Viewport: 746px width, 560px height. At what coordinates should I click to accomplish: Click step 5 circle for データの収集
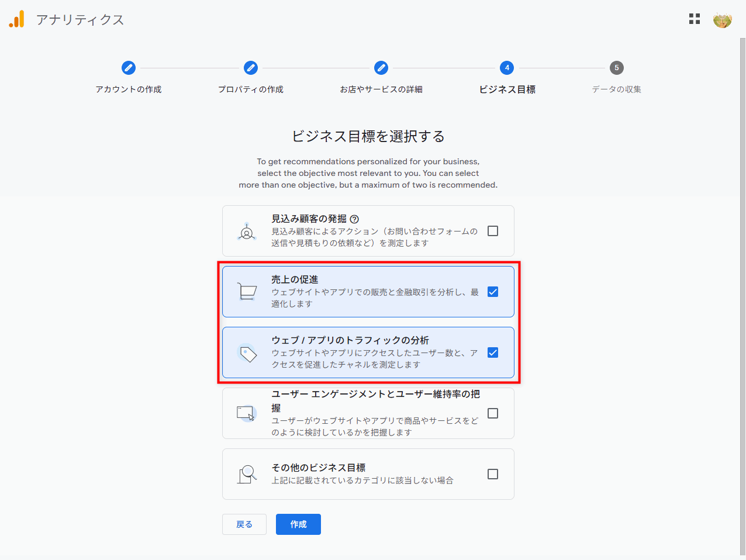[616, 68]
